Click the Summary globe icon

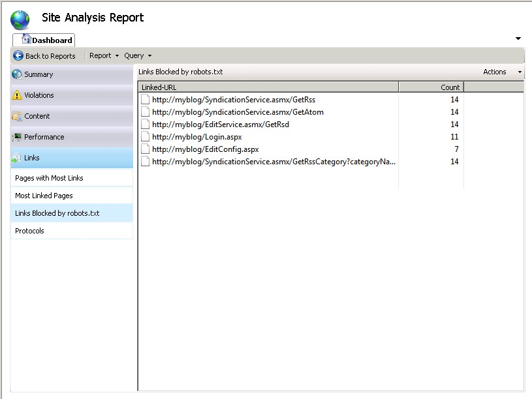click(x=16, y=74)
